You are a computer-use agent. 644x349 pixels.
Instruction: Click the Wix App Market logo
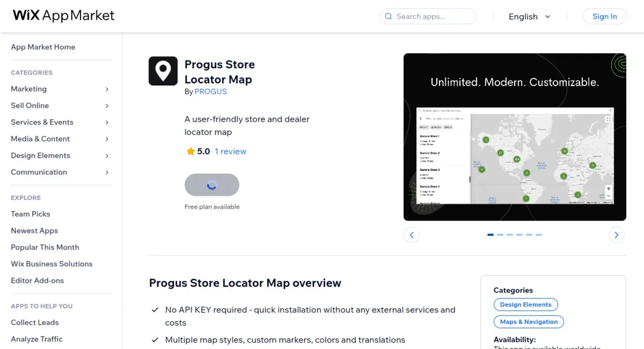coord(64,16)
